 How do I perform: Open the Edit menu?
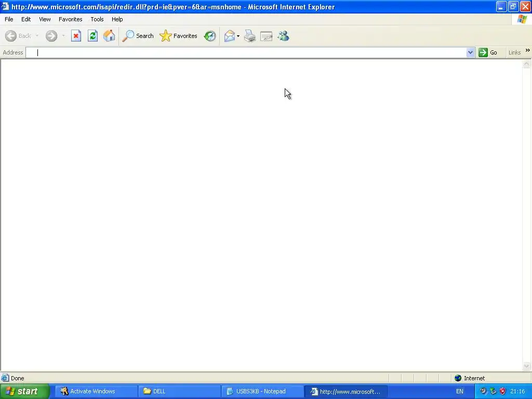26,19
